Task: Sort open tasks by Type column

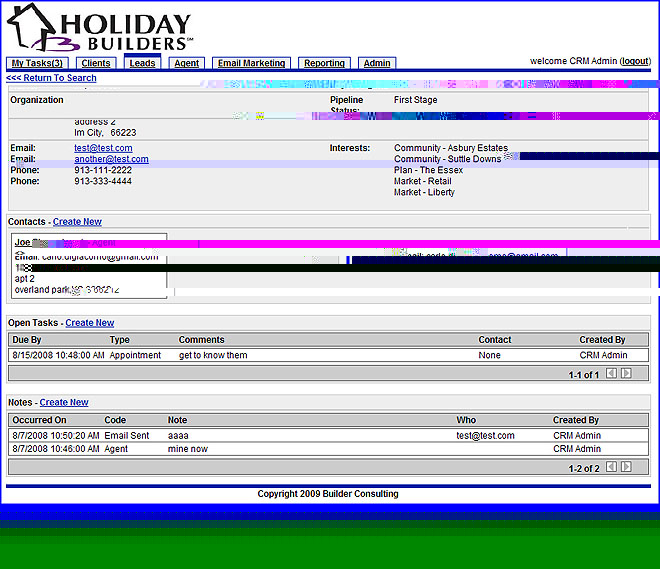Action: (x=120, y=340)
